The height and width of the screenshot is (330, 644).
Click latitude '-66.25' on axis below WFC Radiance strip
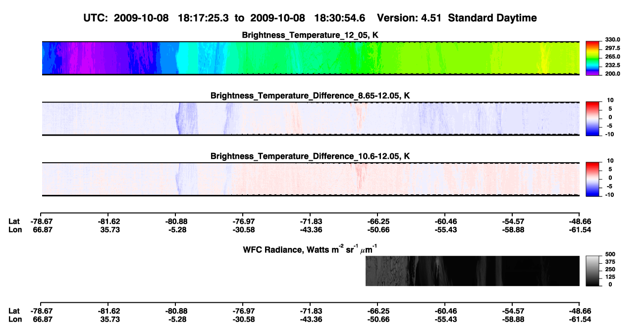[378, 311]
